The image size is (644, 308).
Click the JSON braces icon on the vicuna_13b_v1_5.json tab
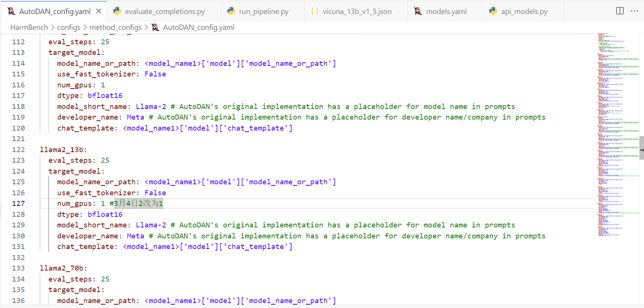pos(315,11)
